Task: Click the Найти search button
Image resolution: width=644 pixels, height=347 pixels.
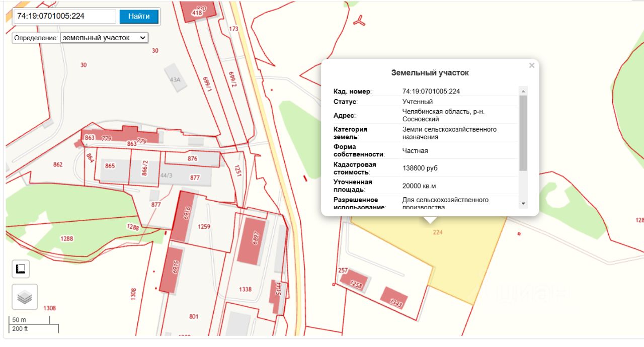Action: pyautogui.click(x=139, y=16)
